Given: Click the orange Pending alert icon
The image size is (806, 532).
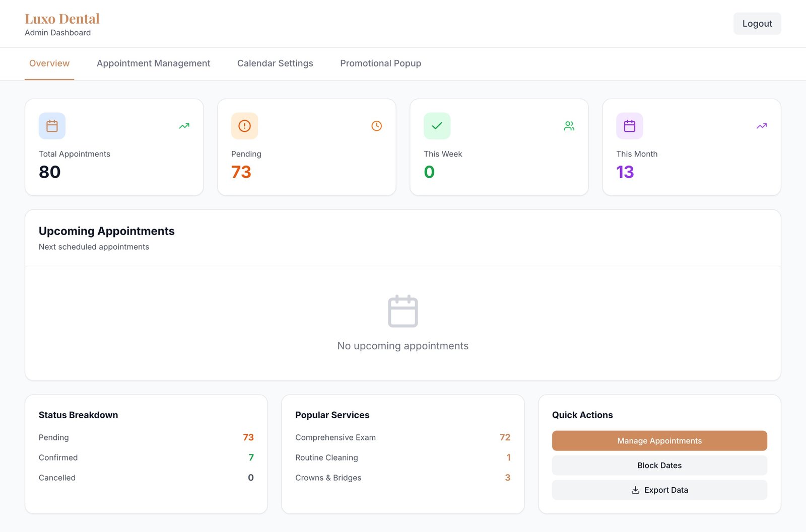Looking at the screenshot, I should click(244, 126).
